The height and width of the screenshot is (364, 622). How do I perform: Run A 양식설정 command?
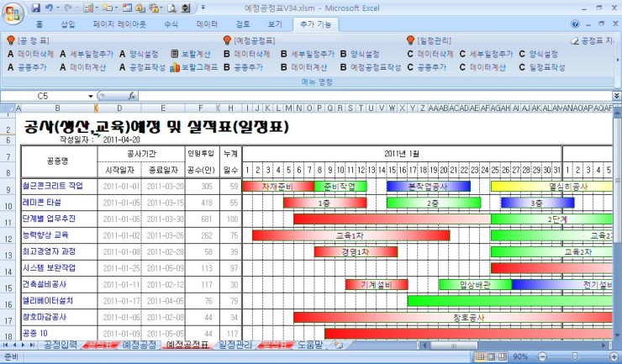pos(139,54)
